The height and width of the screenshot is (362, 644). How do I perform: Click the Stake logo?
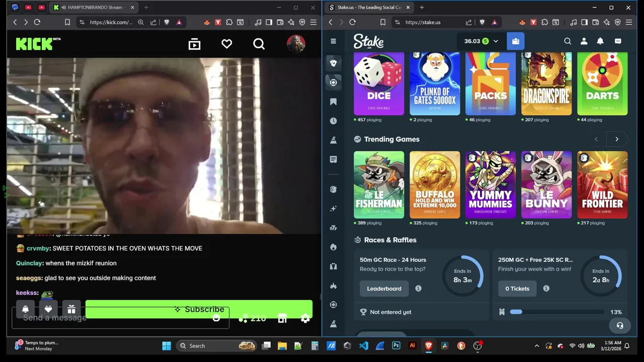[368, 41]
